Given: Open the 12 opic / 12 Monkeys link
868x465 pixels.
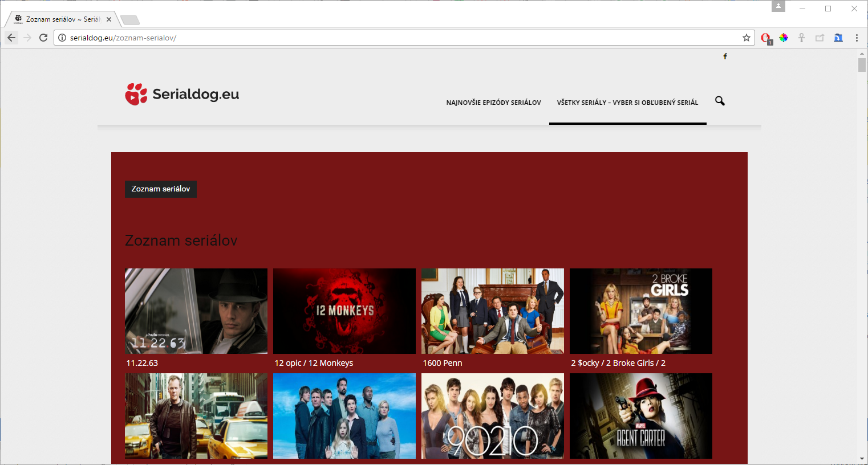Looking at the screenshot, I should click(314, 363).
